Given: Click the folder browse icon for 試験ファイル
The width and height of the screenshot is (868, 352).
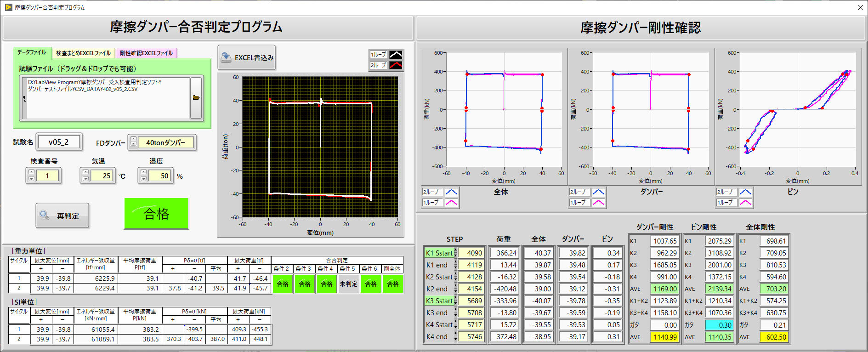Looking at the screenshot, I should [196, 98].
